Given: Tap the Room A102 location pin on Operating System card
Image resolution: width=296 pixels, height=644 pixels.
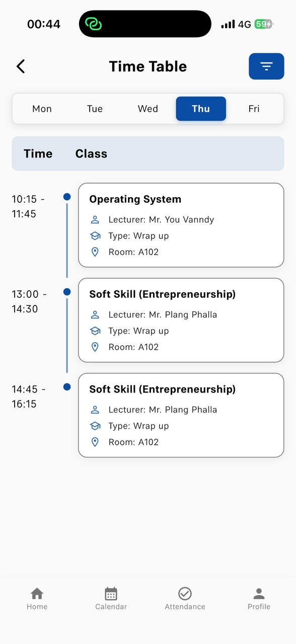Looking at the screenshot, I should [x=95, y=252].
